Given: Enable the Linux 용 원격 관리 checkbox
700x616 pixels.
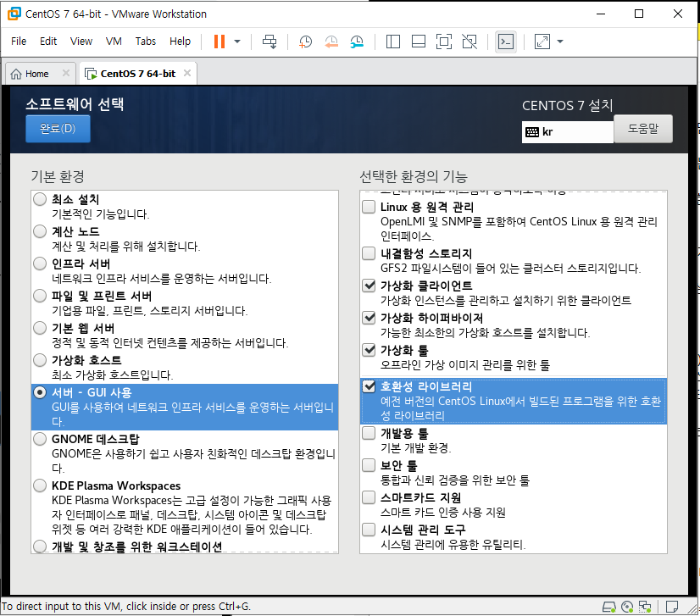Looking at the screenshot, I should (369, 207).
